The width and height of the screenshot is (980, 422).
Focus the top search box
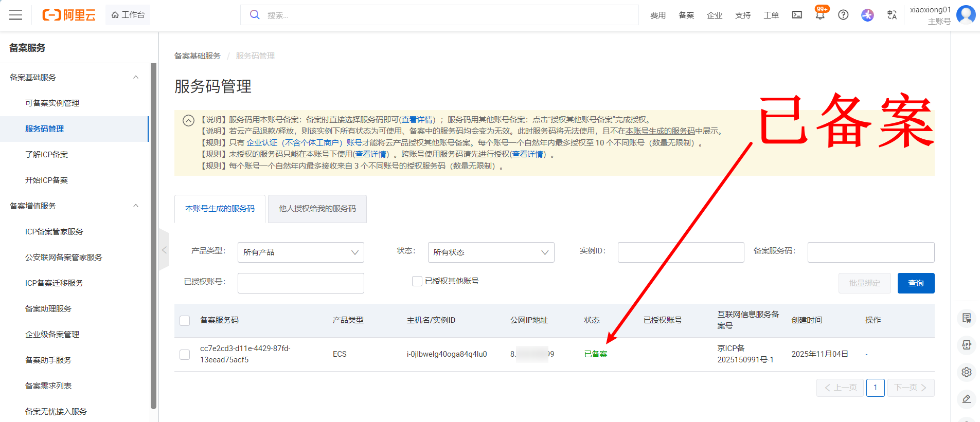[439, 15]
